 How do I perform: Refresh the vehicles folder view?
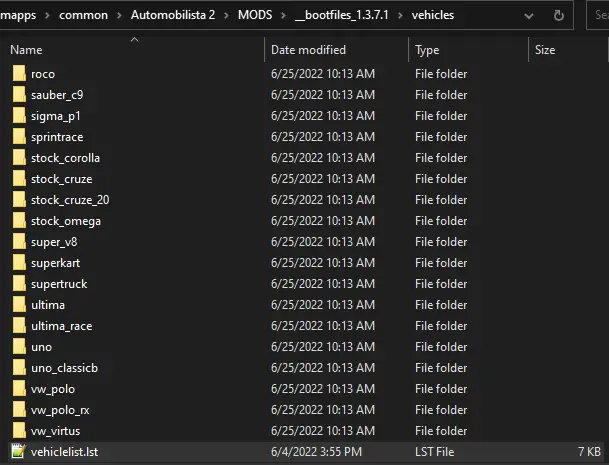tap(559, 15)
